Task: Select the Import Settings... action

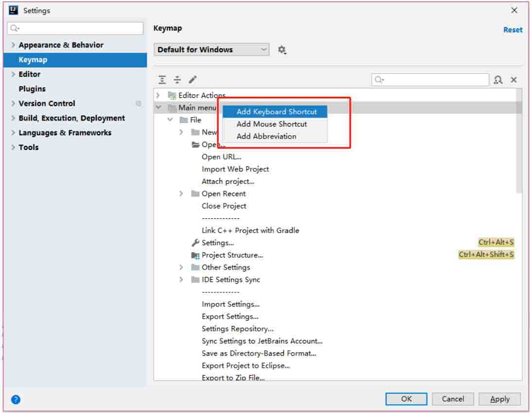Action: [x=231, y=305]
